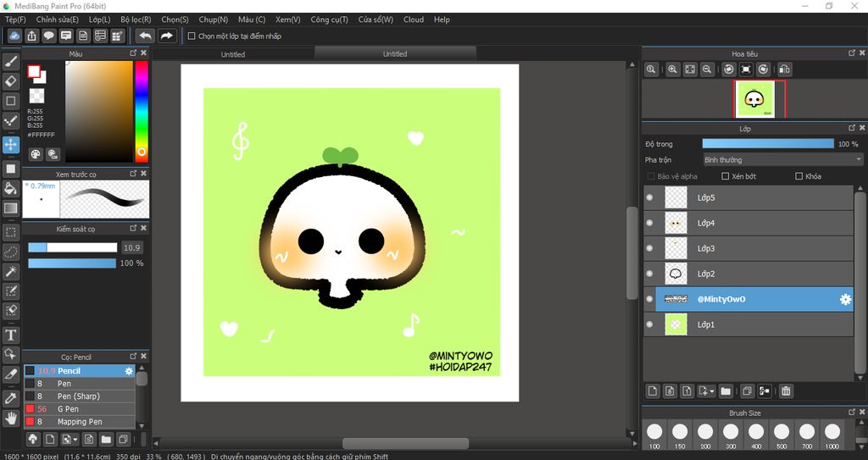This screenshot has height=460, width=868.
Task: Click the Redo arrow in toolbar
Action: (x=166, y=36)
